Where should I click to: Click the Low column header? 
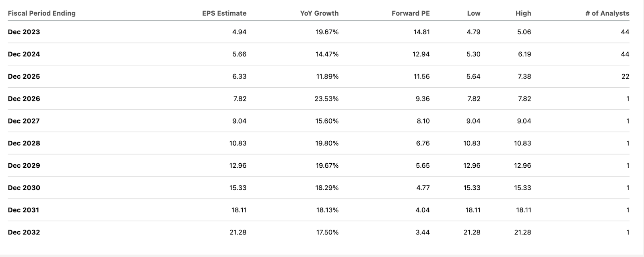474,13
